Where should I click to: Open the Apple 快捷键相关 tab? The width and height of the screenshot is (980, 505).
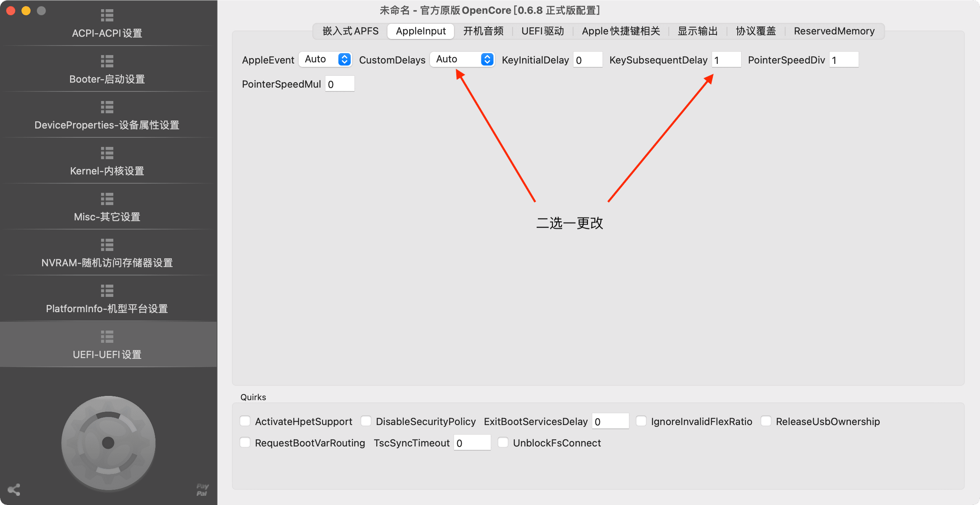click(621, 31)
